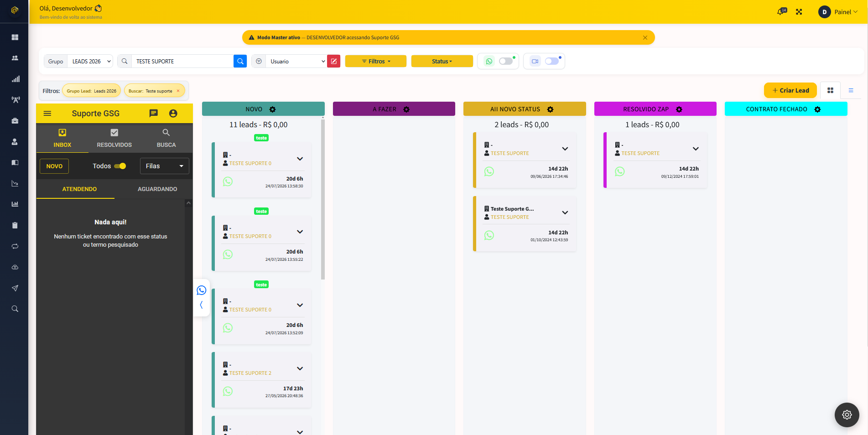
Task: Switch to kanban grid view
Action: point(830,90)
